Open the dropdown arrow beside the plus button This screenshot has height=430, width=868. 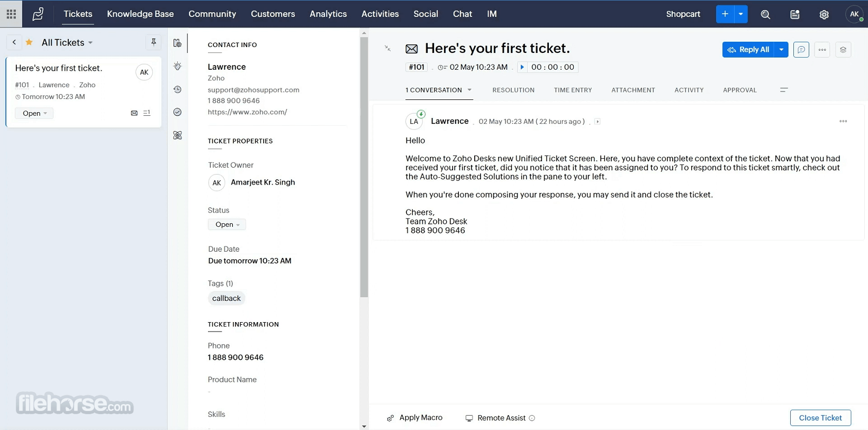741,14
